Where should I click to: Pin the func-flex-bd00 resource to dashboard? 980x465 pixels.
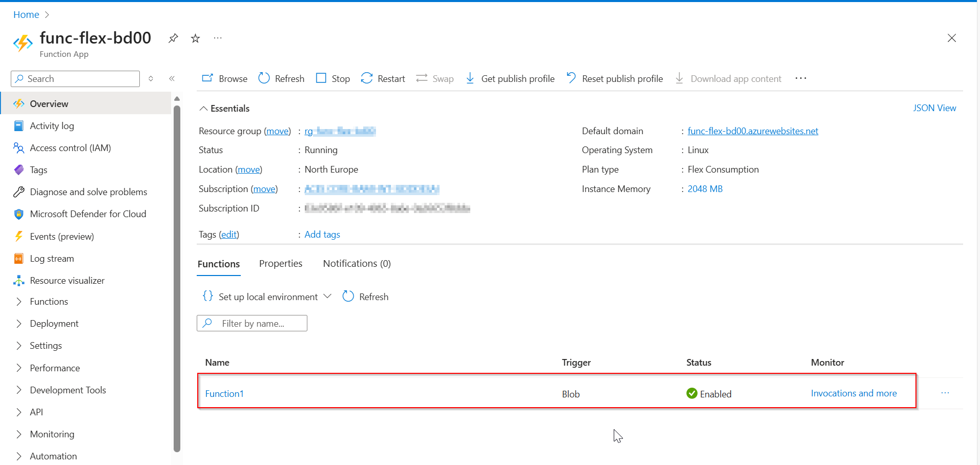pos(173,38)
